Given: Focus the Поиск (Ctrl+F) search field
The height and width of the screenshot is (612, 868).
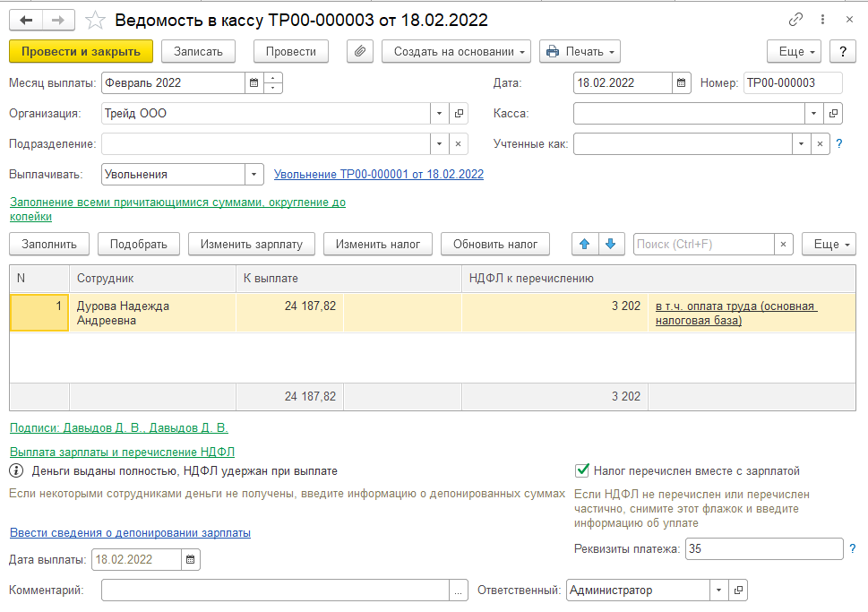Looking at the screenshot, I should [x=703, y=245].
